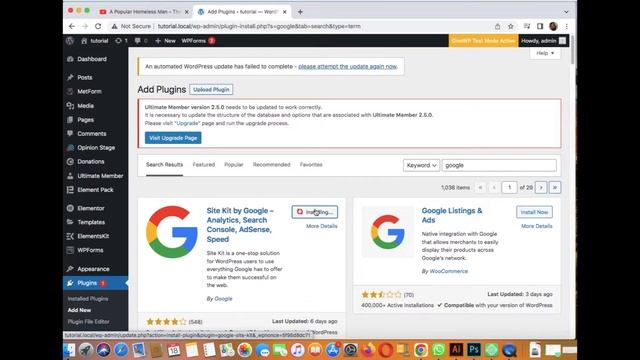640x360 pixels.
Task: Reload the current page
Action: [98, 26]
